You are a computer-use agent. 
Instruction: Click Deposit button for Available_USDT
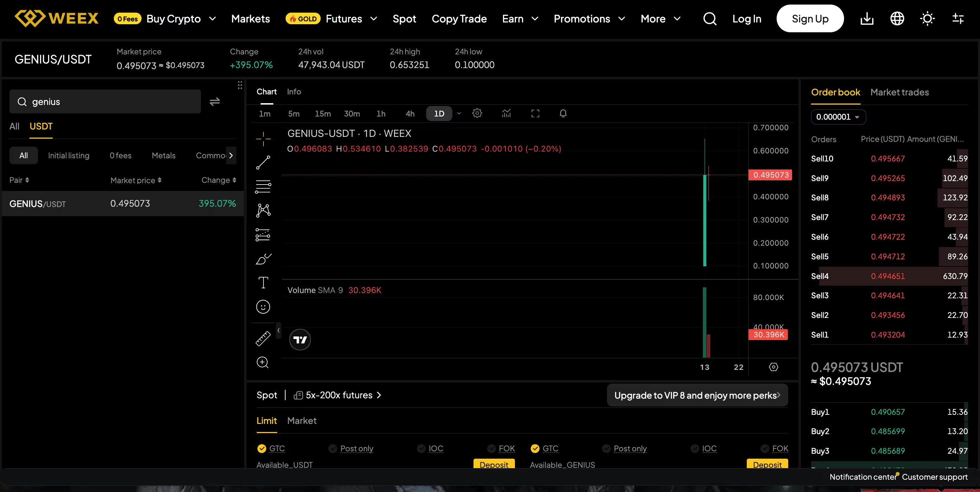[494, 464]
